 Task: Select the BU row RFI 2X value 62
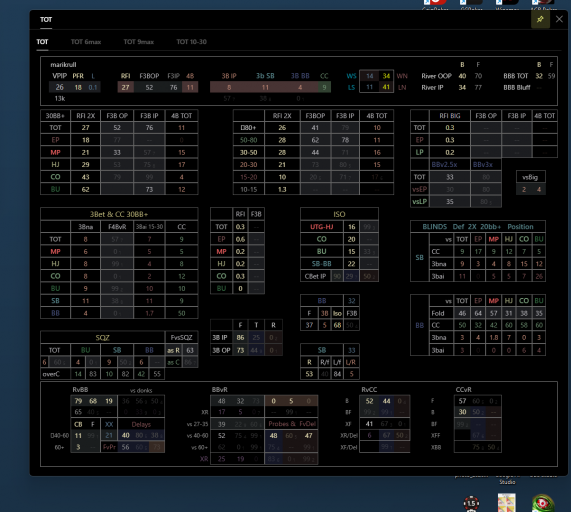86,189
